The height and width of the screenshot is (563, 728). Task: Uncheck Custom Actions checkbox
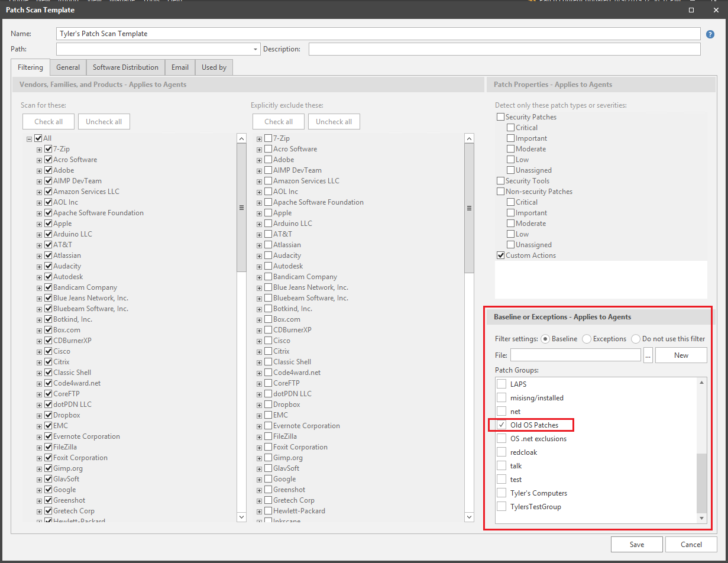tap(500, 255)
